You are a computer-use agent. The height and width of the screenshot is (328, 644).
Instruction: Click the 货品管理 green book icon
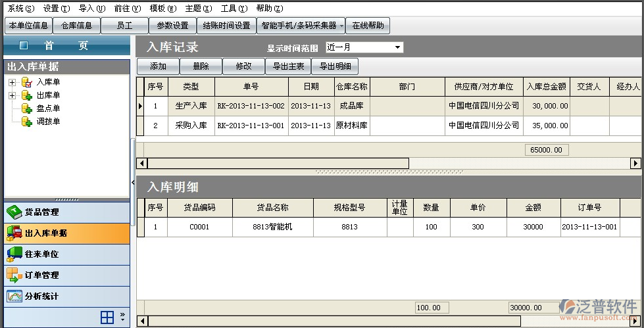click(14, 212)
